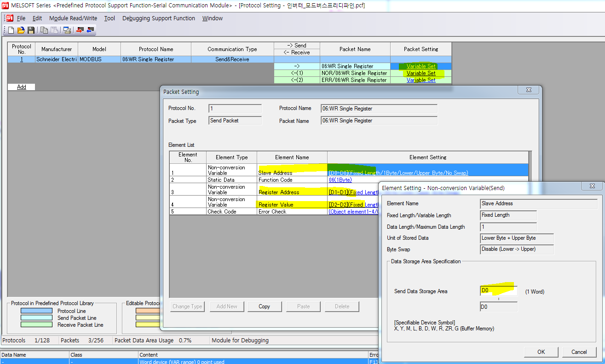Screen dimensions: 605x364
Task: Click the Protocol No. field in Packet Setting
Action: click(x=235, y=109)
